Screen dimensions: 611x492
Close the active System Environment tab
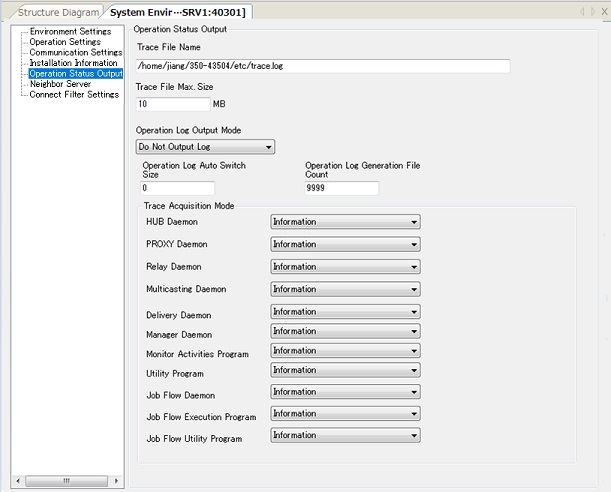(x=602, y=11)
